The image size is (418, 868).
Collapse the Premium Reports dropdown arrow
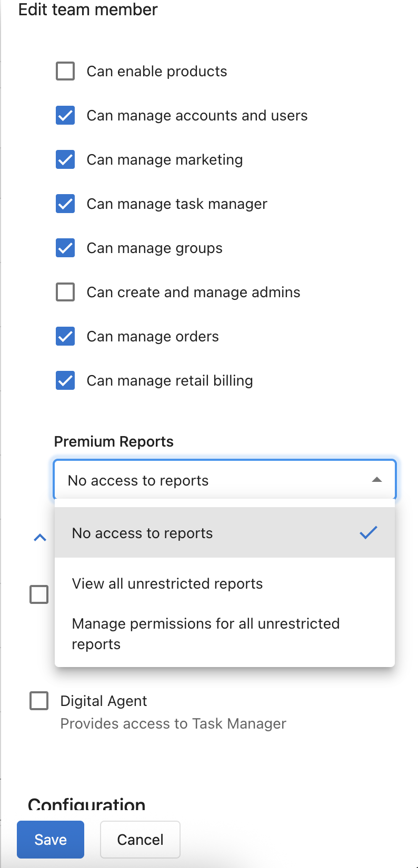(376, 480)
